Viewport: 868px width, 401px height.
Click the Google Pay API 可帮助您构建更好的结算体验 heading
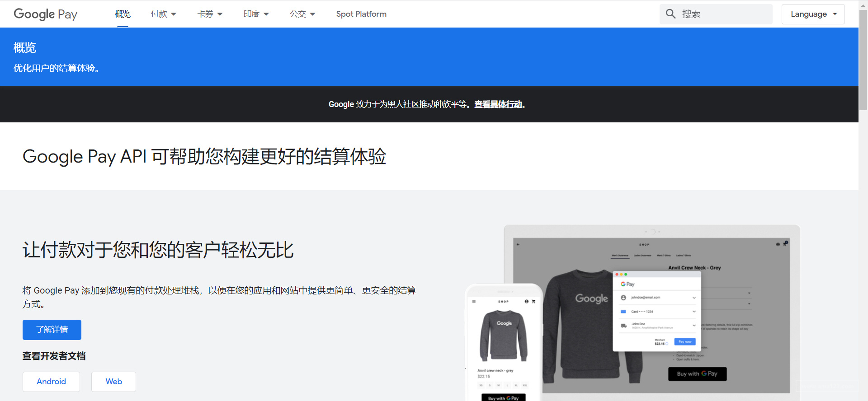204,156
